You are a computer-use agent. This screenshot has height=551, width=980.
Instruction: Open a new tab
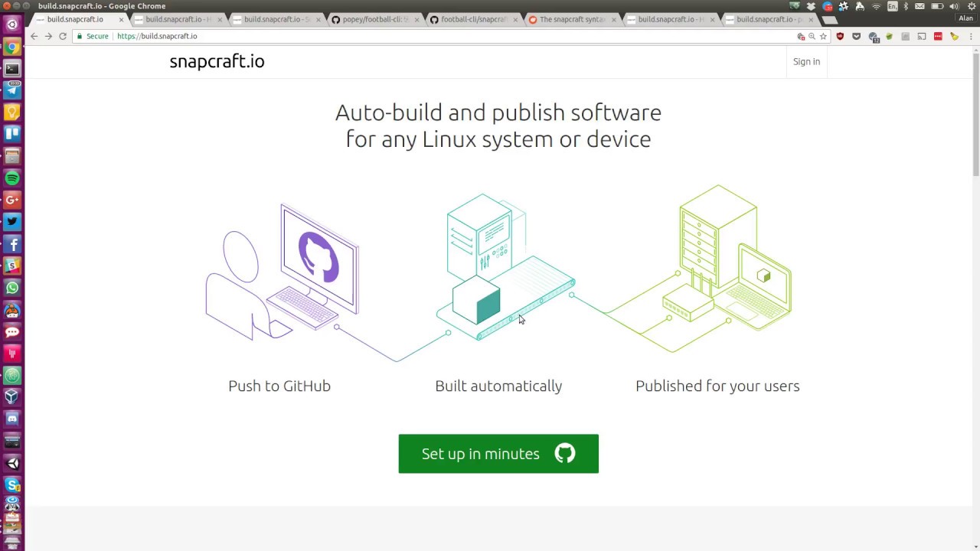click(x=830, y=20)
